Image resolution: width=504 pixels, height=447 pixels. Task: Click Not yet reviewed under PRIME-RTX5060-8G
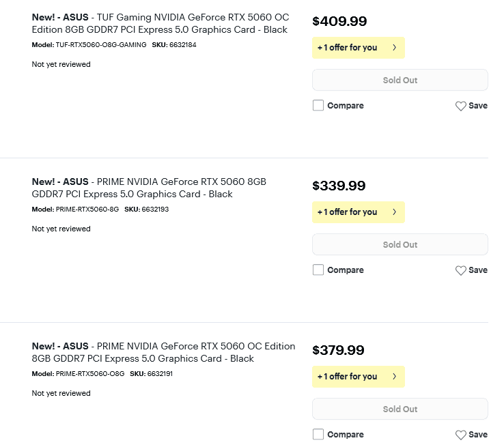pos(61,229)
